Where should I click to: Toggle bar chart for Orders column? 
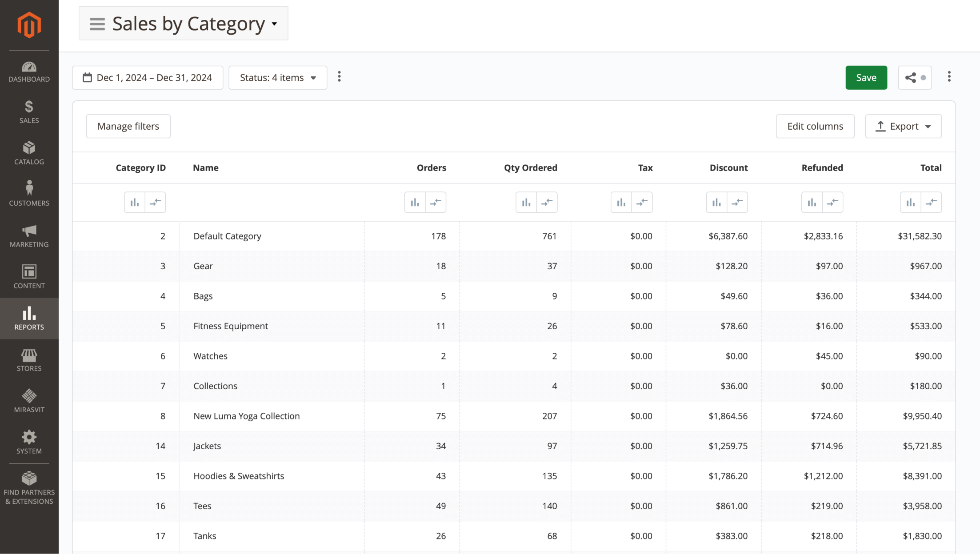[x=415, y=202]
